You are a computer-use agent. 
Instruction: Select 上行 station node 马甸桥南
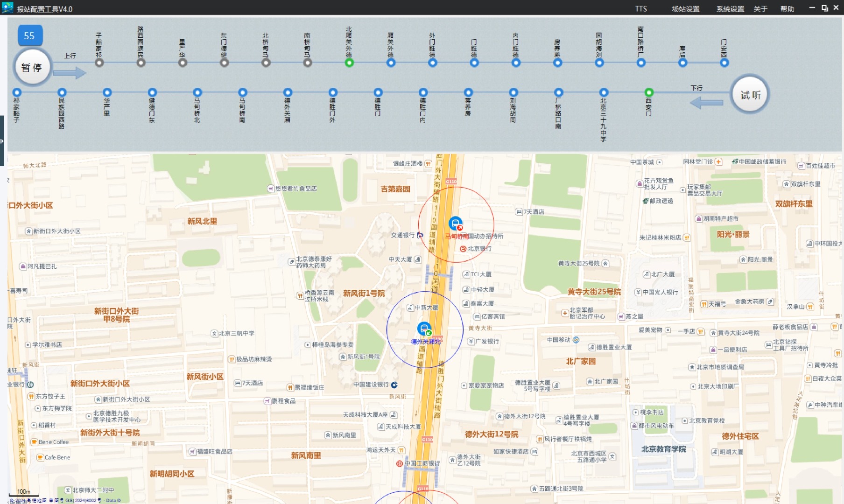coord(307,63)
